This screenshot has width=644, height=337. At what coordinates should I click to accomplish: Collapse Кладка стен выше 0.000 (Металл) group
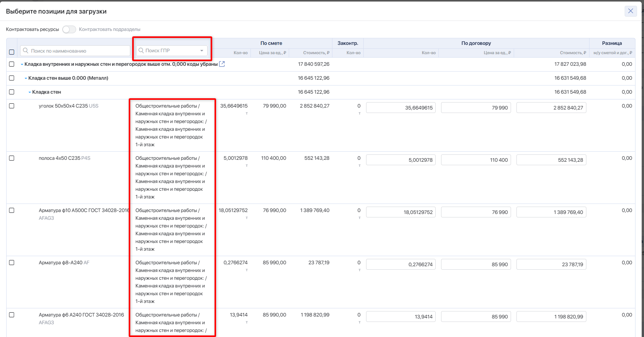point(26,79)
